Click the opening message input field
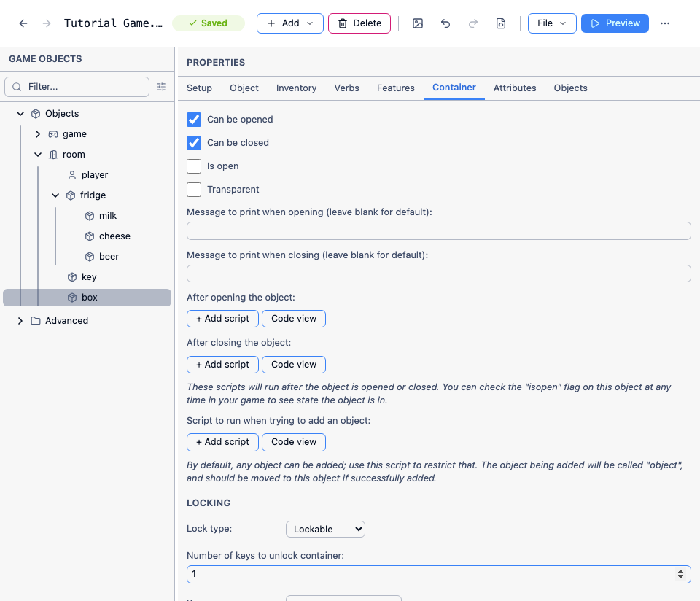The image size is (700, 601). (x=439, y=230)
